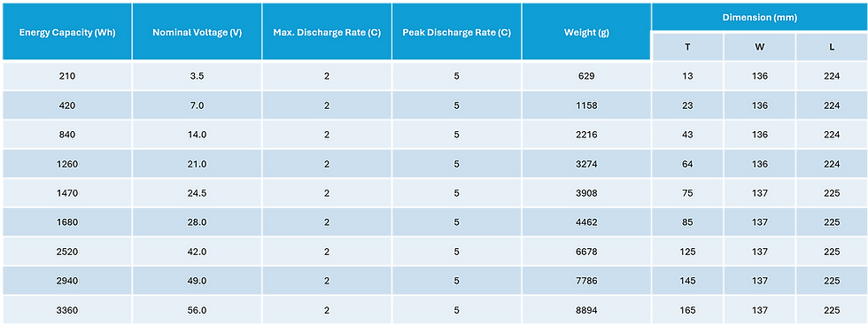868x326 pixels.
Task: Click the weight value 3908
Action: pos(586,193)
